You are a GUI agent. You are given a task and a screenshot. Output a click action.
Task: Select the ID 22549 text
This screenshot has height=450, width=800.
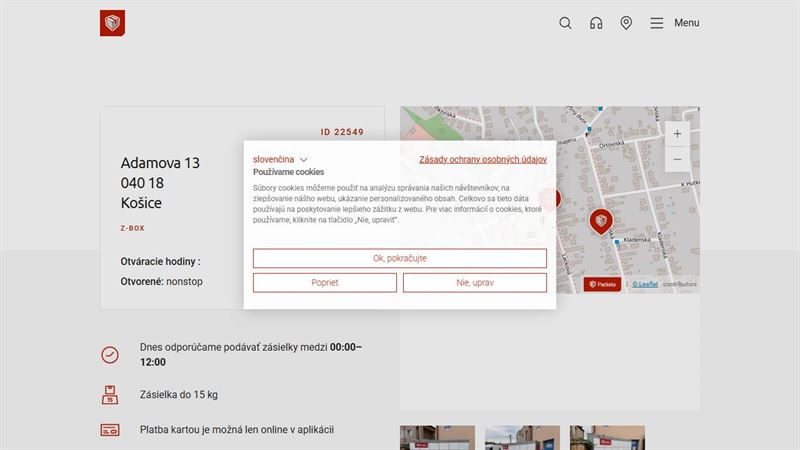342,132
